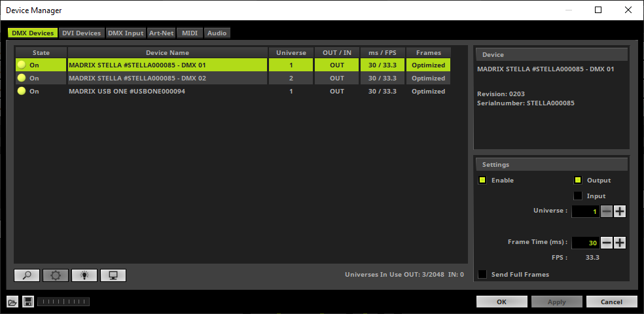Click Universe cell of USB ONE row

pyautogui.click(x=291, y=91)
